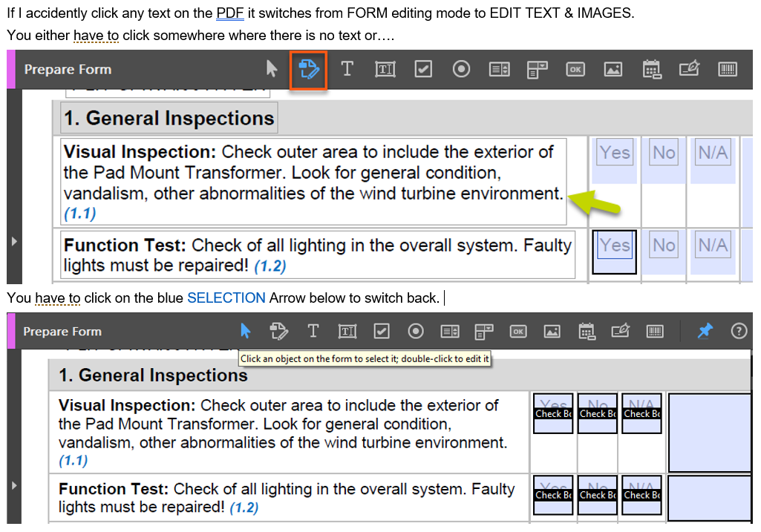Expand the left side panel arrow
This screenshot has width=761, height=532.
13,240
